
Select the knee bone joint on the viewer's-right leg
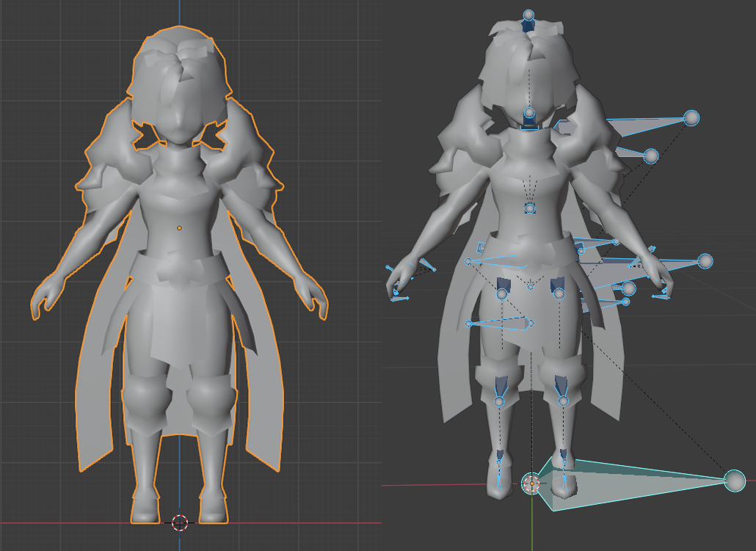563,401
